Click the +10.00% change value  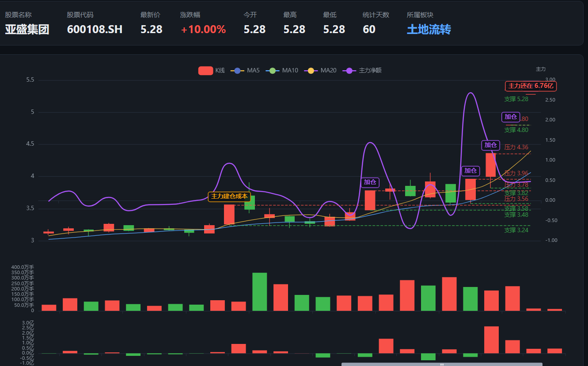(203, 30)
